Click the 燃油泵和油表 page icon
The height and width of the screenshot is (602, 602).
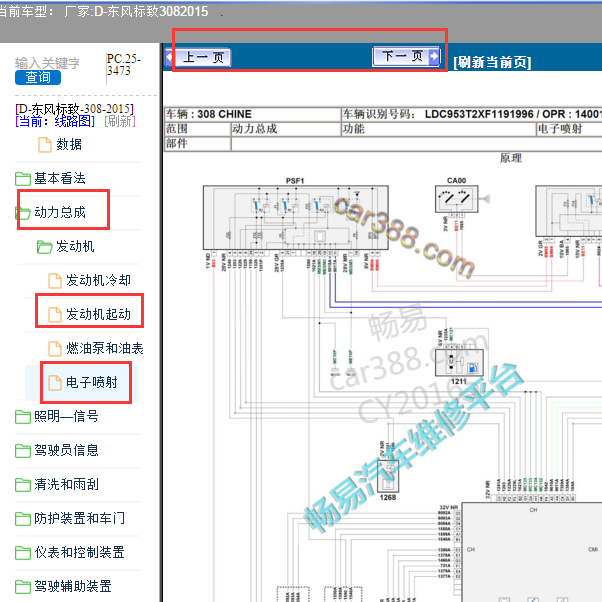(x=55, y=349)
